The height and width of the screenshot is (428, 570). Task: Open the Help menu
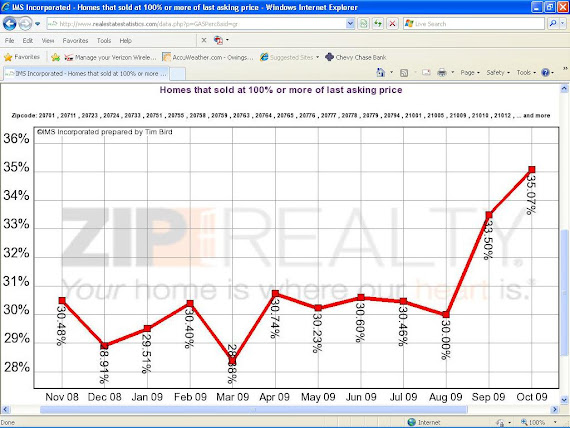125,41
